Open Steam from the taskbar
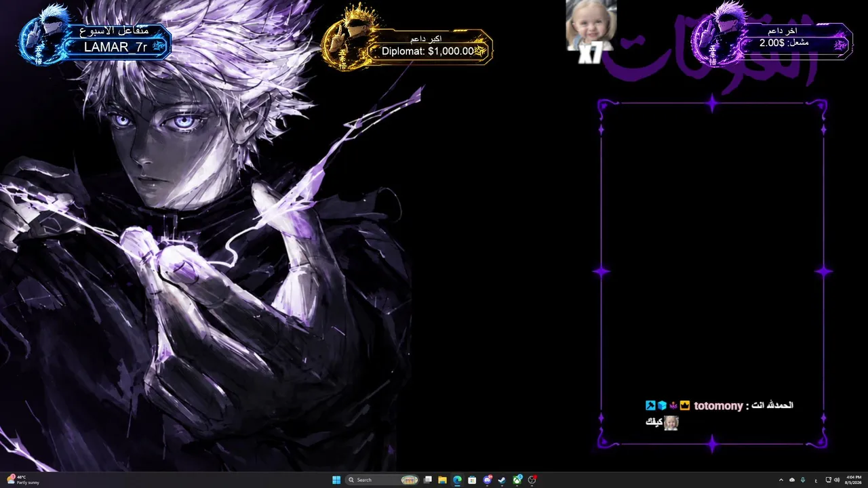 click(x=502, y=480)
